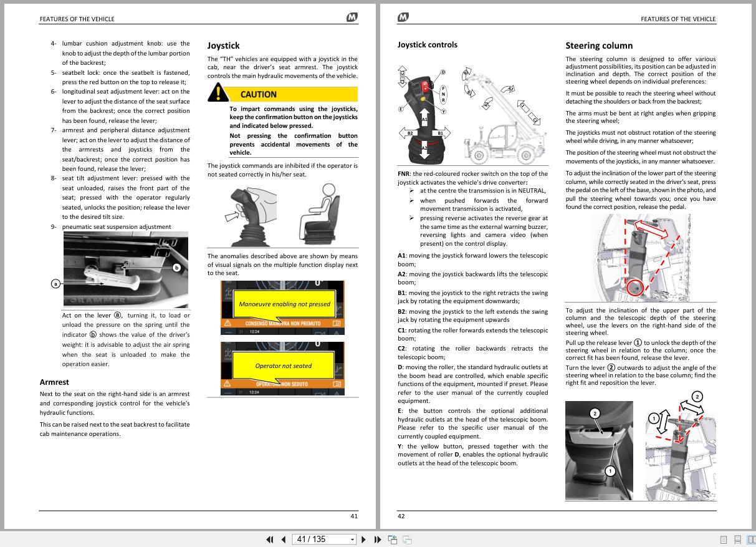Click list item 9 'pneumatic seat suspension adjustment'

pos(117,226)
